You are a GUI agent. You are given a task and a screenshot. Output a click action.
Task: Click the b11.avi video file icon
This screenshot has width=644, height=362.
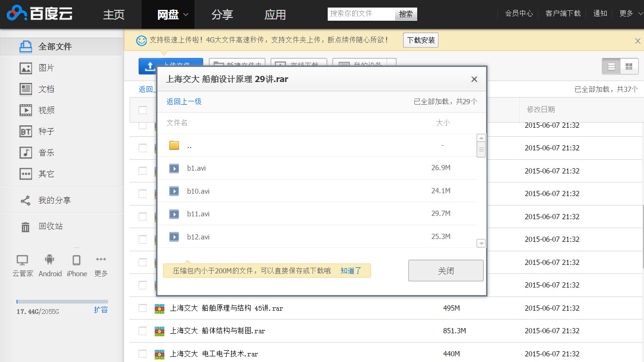pyautogui.click(x=174, y=214)
